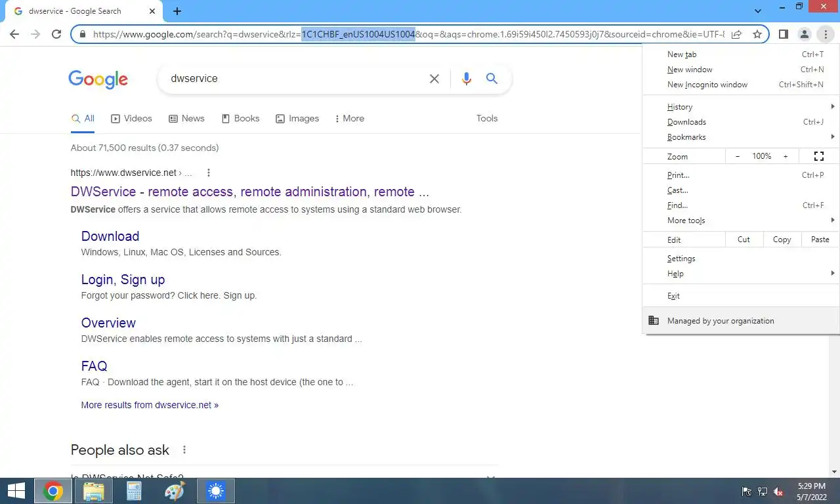Screen dimensions: 840x504
Task: Open the Windows Start button
Action: (16, 491)
